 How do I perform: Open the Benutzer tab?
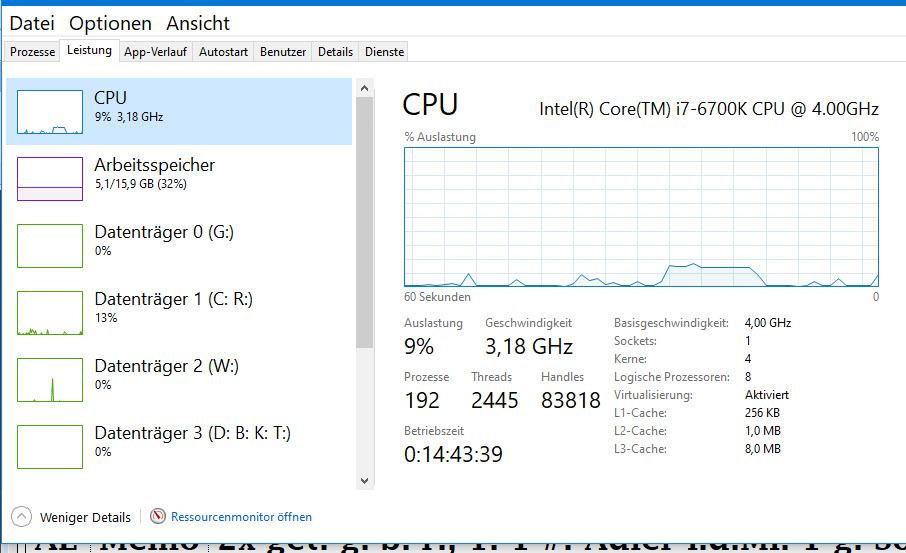(x=283, y=52)
